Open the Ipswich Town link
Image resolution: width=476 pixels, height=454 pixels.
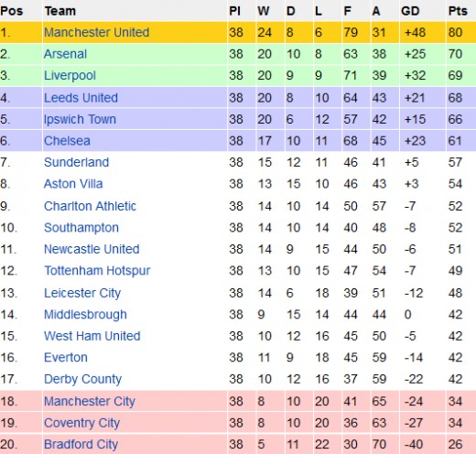tap(80, 120)
